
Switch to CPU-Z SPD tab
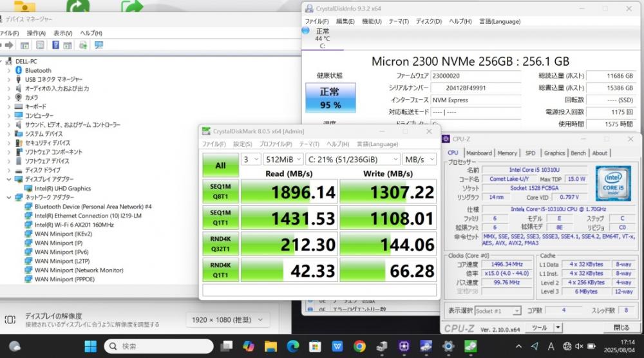530,153
